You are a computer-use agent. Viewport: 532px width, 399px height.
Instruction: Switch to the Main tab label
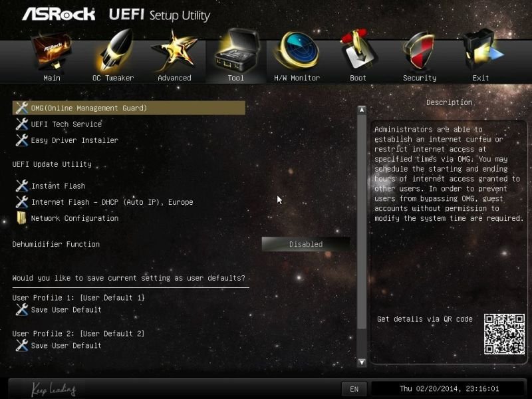52,78
